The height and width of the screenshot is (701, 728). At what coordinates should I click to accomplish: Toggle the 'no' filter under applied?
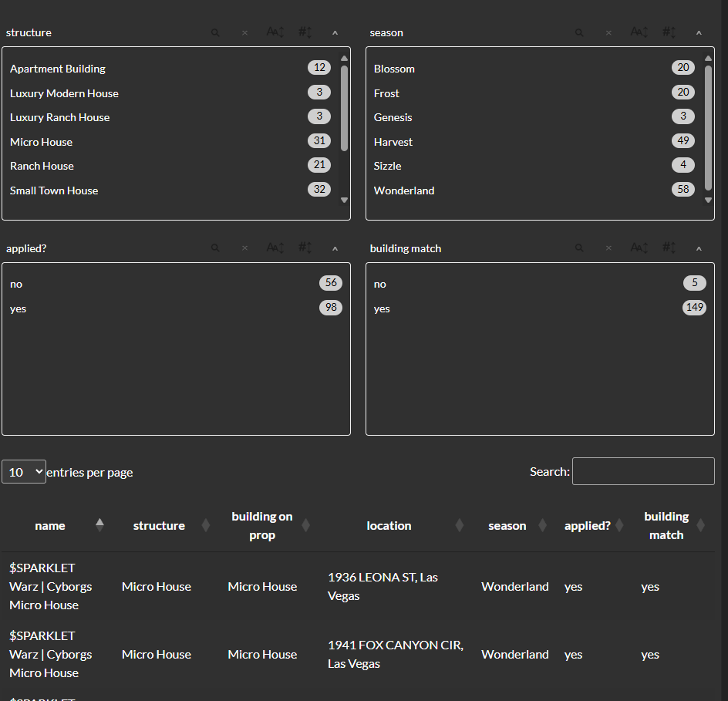tap(16, 284)
